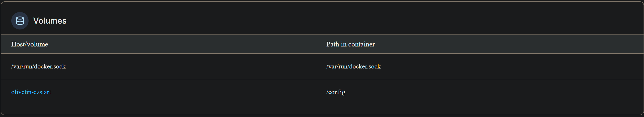644x117 pixels.
Task: Click 'docker.sock' in the Path in container column
Action: tap(365, 66)
